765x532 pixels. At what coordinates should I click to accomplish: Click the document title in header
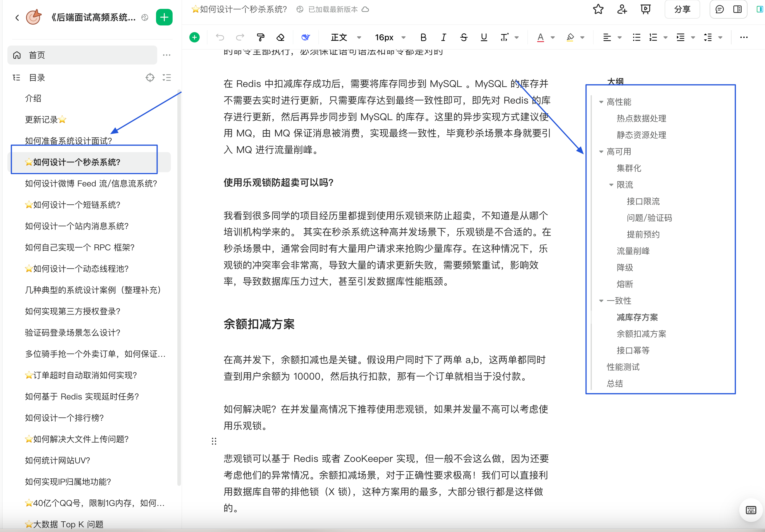pyautogui.click(x=239, y=9)
